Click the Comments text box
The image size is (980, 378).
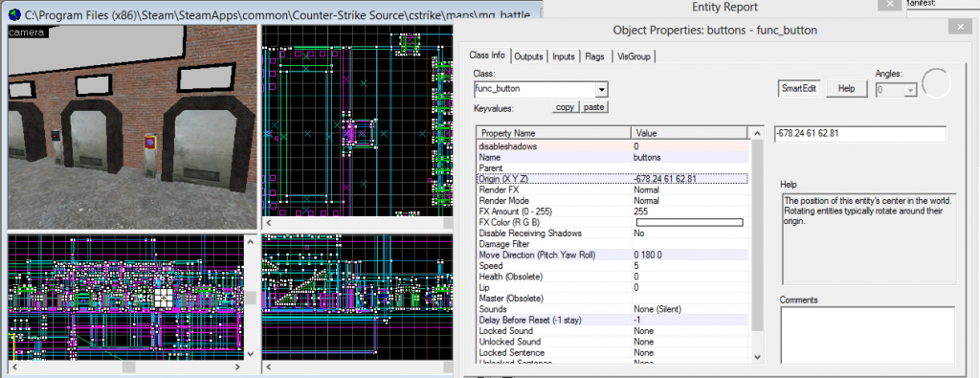tap(867, 334)
